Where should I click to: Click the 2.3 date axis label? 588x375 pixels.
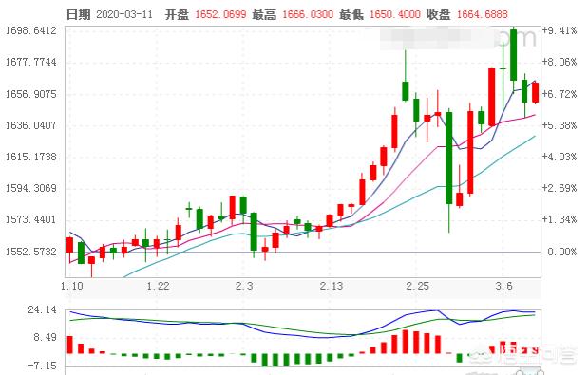244,286
